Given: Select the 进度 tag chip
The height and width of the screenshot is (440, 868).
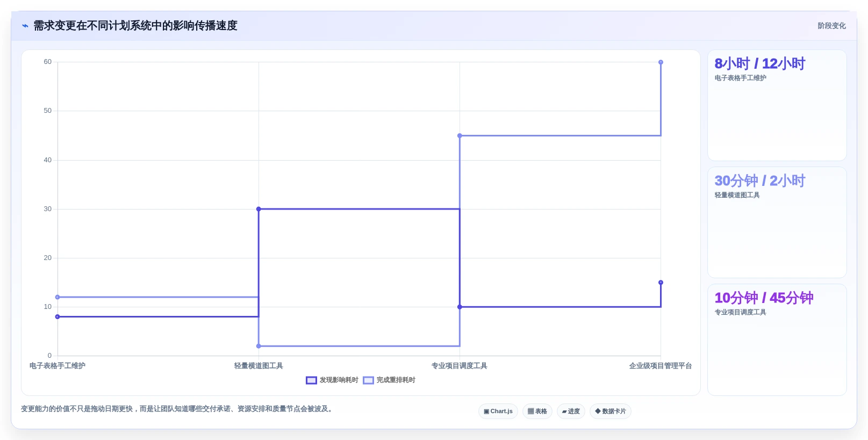Looking at the screenshot, I should click(571, 412).
